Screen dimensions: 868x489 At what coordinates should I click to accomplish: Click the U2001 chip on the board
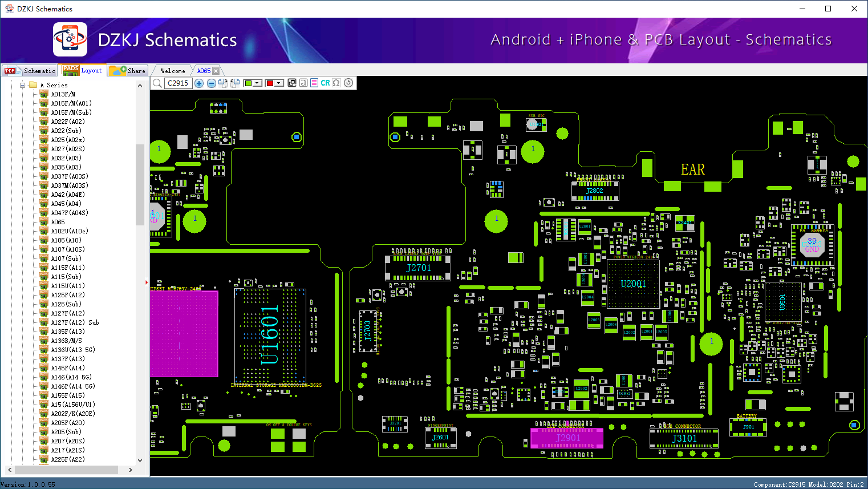(x=633, y=284)
